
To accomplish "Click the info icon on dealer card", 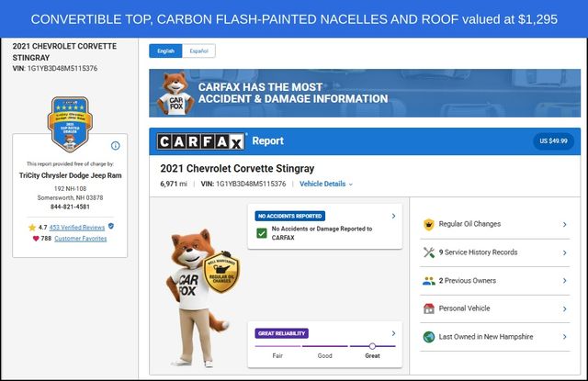I will click(116, 146).
